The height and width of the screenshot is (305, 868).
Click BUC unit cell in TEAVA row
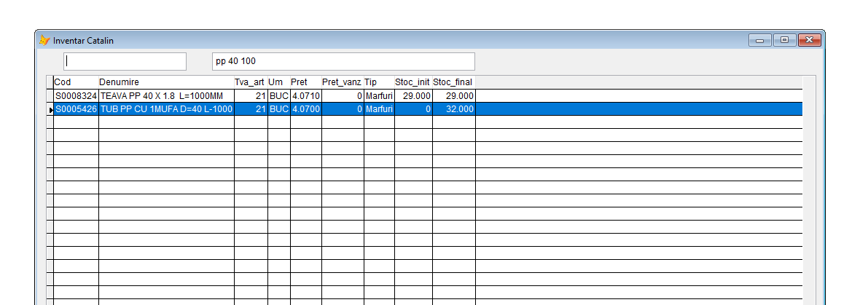click(279, 96)
